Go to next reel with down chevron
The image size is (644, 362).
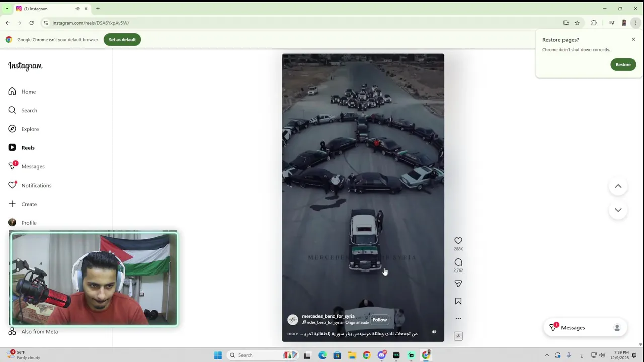pos(618,210)
